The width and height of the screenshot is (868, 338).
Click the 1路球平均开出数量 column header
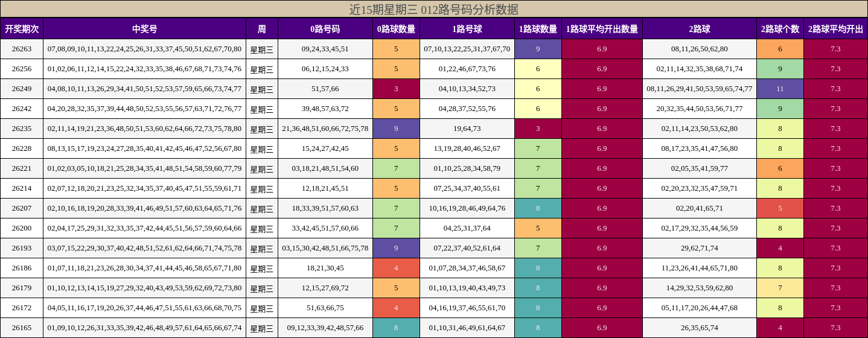tap(602, 29)
